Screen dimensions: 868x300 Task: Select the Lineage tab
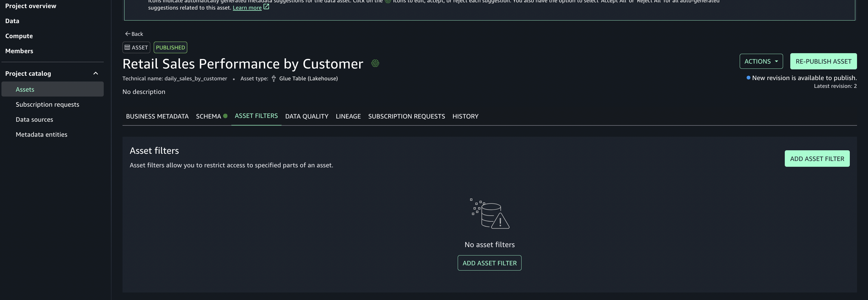tap(348, 116)
